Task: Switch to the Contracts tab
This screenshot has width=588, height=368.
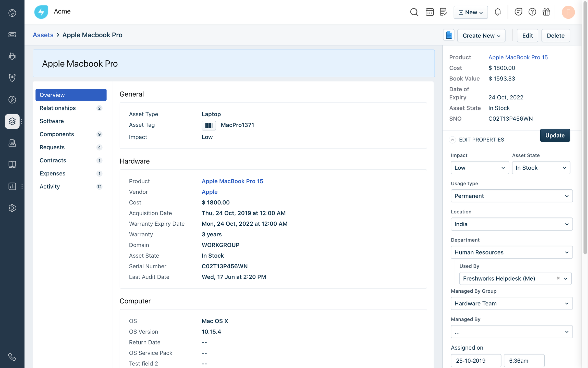Action: (x=71, y=160)
